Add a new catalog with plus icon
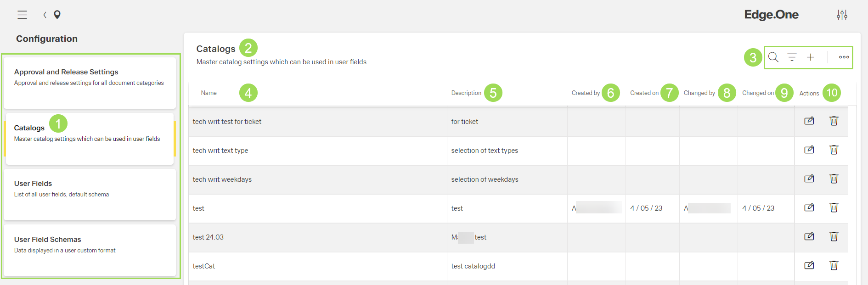Screen dimensions: 868x285 tap(811, 57)
